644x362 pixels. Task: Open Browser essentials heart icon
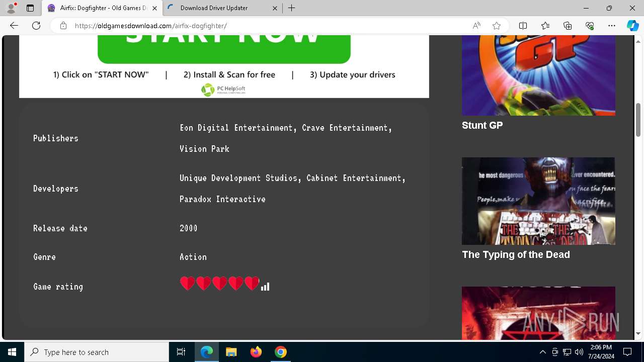tap(590, 26)
